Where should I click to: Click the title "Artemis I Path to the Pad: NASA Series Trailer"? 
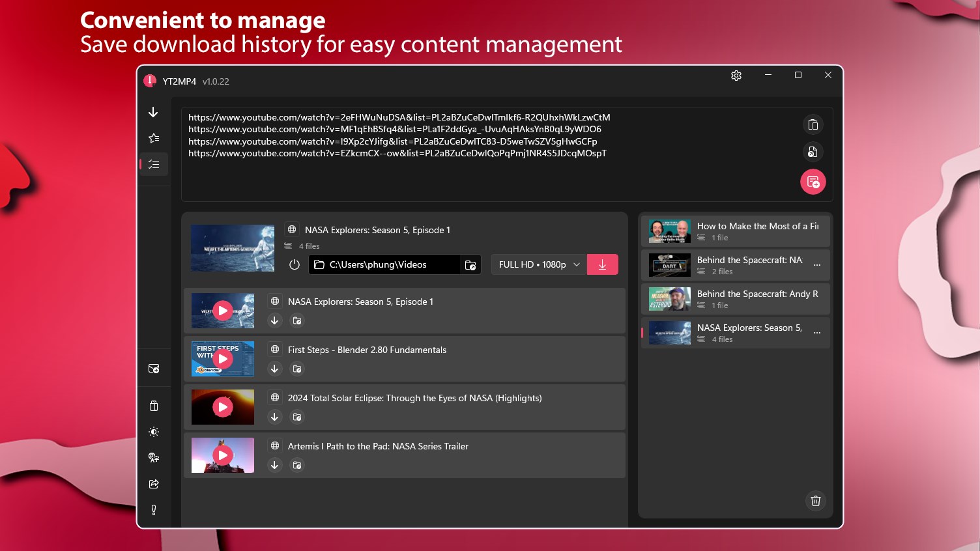click(x=378, y=446)
